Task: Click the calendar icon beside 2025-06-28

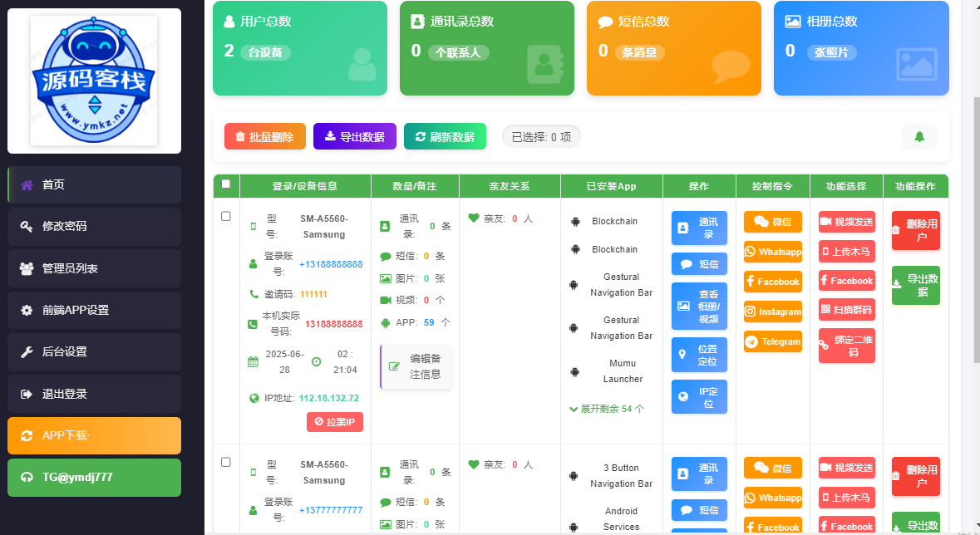Action: [254, 362]
